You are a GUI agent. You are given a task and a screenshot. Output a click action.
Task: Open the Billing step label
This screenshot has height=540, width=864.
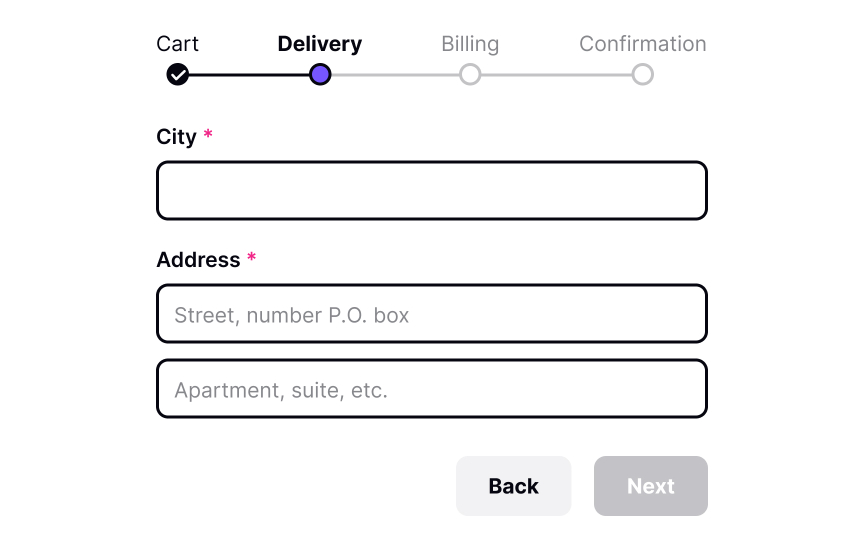[x=470, y=44]
